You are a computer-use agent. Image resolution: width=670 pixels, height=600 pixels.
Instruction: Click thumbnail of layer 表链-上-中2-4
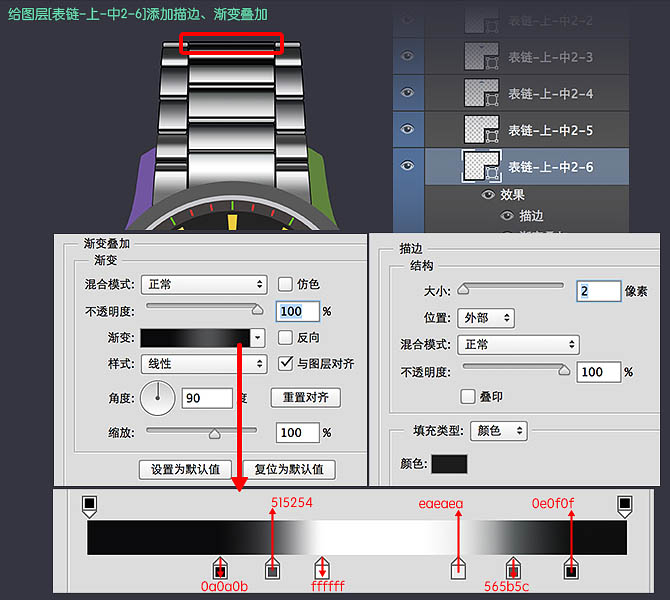[x=481, y=93]
